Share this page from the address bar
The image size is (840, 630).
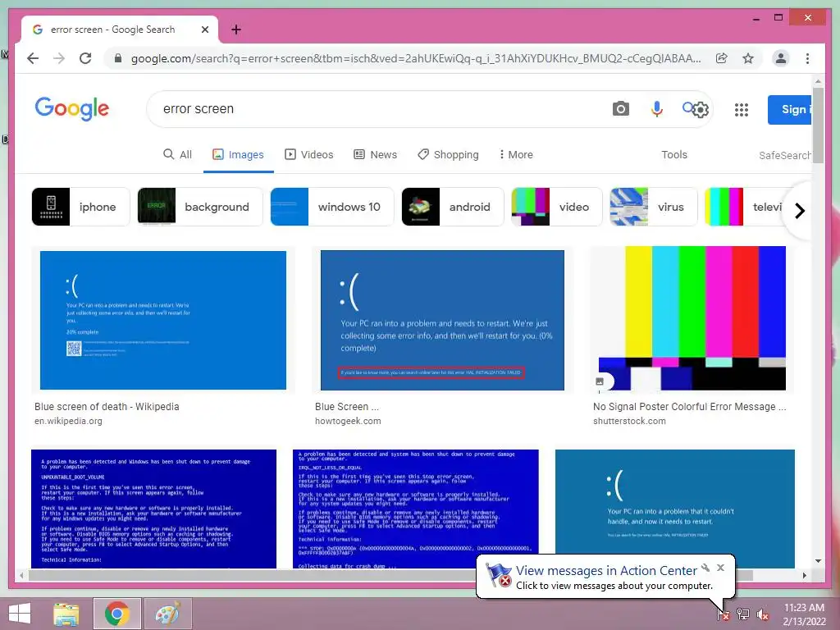coord(722,58)
